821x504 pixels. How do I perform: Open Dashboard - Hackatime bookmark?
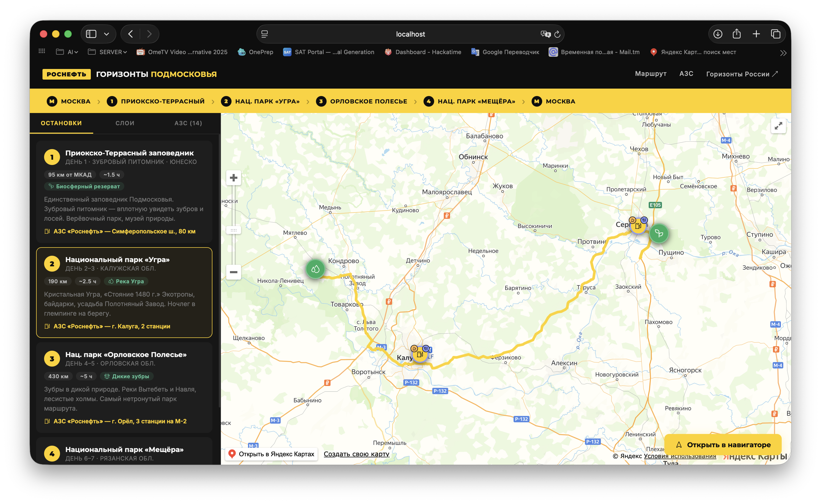(x=423, y=52)
